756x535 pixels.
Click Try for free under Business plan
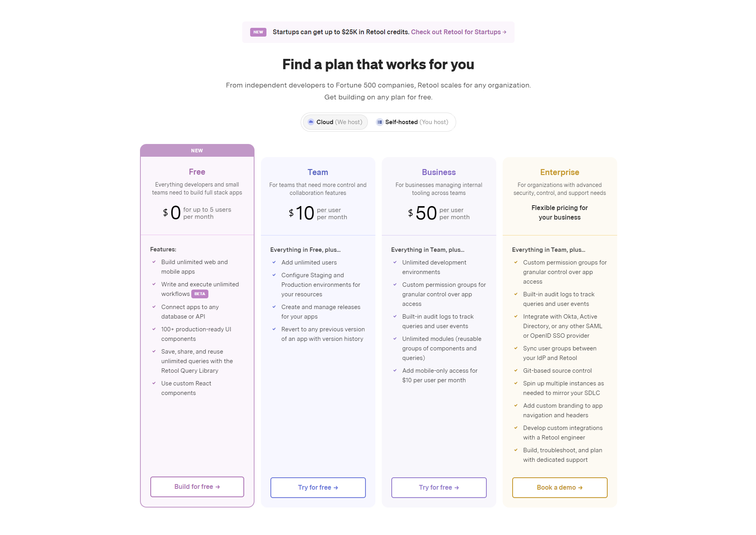point(439,487)
